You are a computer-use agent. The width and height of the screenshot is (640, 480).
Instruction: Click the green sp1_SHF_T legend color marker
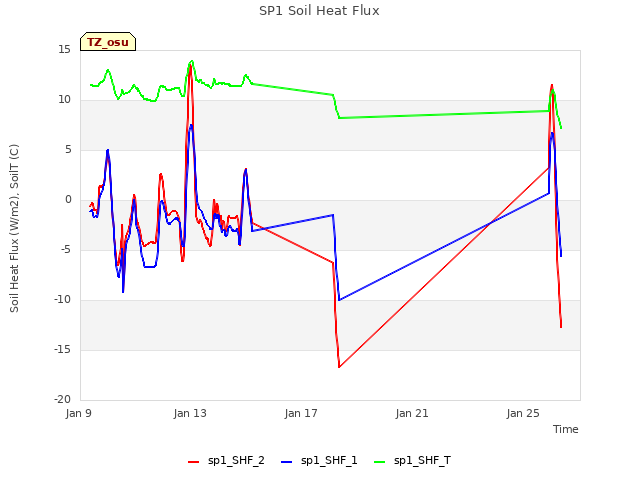pos(379,462)
